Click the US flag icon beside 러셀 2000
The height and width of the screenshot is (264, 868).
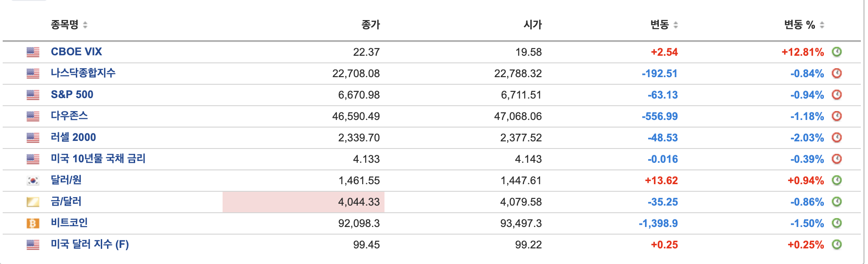click(x=33, y=137)
